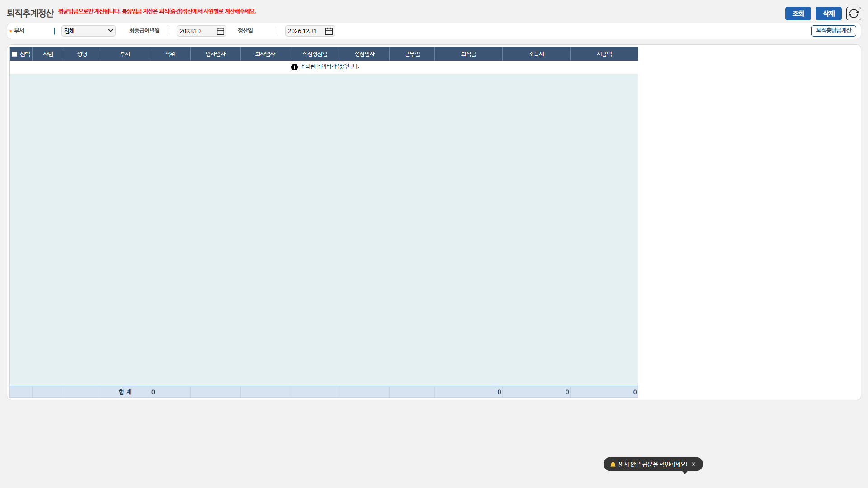Screen dimensions: 868x488
Task: Click the refresh icon button
Action: coord(853,14)
